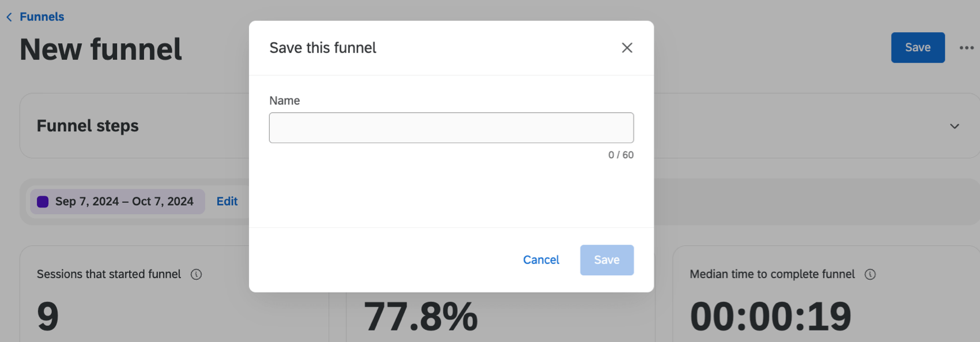Click the X to dismiss the save dialog
This screenshot has width=980, height=342.
tap(627, 48)
